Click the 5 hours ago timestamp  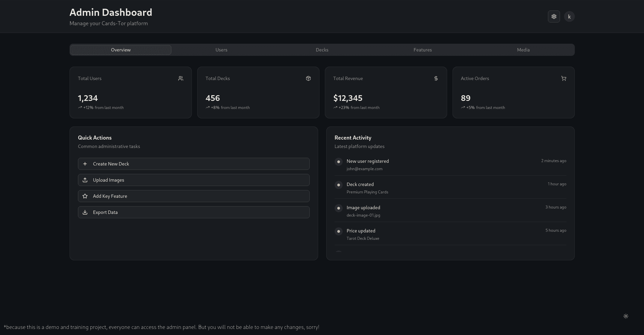tap(556, 230)
